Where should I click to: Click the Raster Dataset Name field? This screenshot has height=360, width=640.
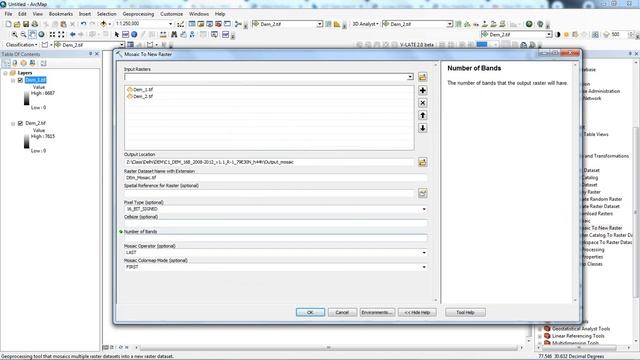276,178
